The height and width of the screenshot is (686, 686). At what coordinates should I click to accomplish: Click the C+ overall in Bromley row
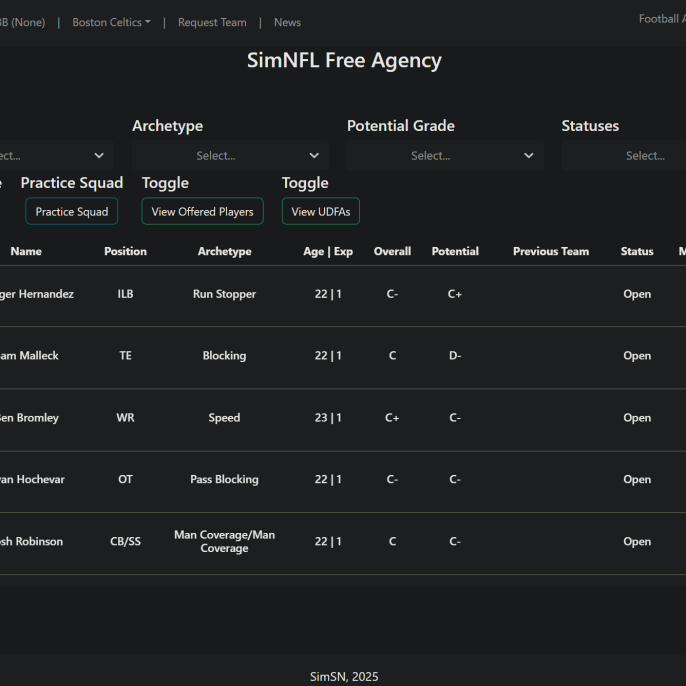392,418
